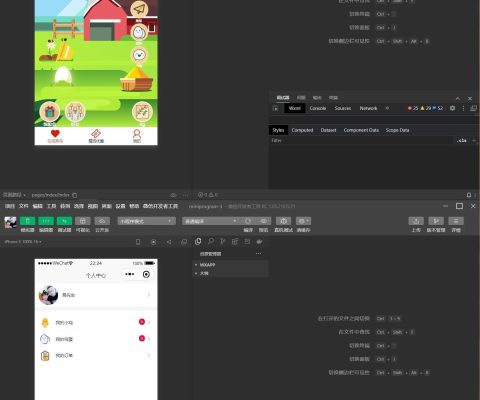Screen dimensions: 480x400
Task: Toggle the editor panel green button
Action: 46,221
